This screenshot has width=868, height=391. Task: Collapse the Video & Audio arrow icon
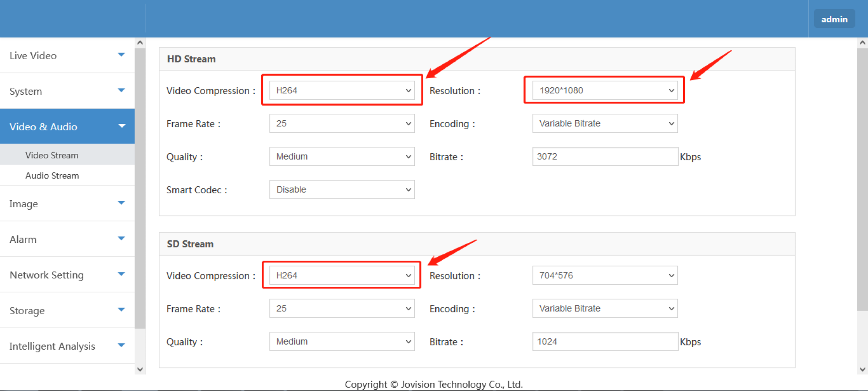[122, 126]
